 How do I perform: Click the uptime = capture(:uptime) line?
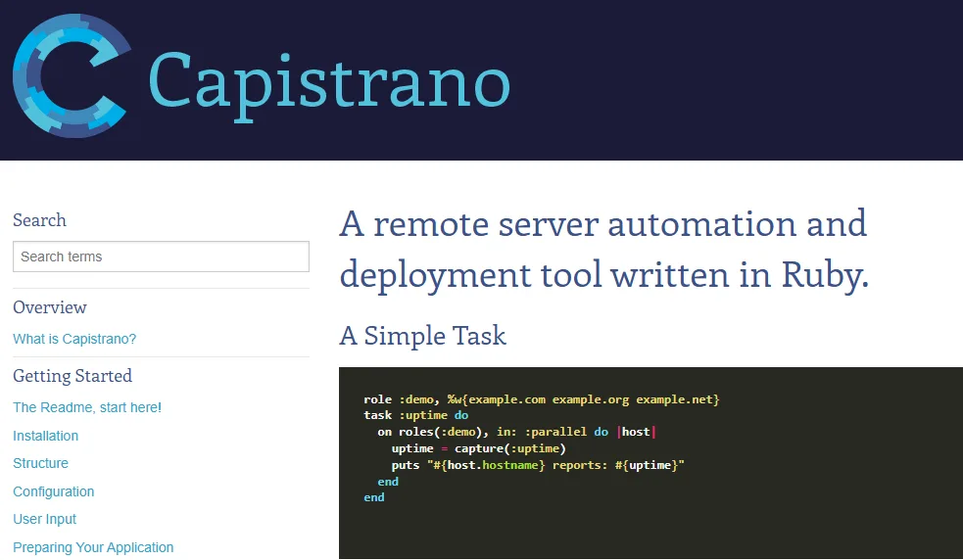(478, 448)
